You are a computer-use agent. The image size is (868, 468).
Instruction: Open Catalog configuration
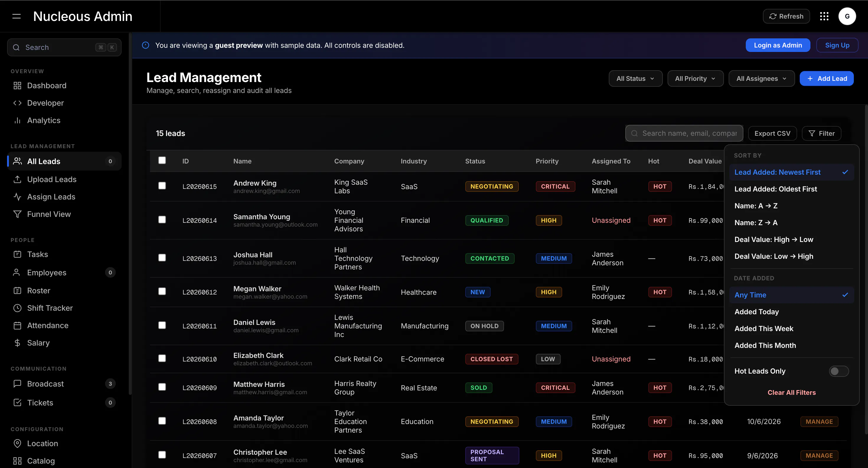pyautogui.click(x=64, y=461)
